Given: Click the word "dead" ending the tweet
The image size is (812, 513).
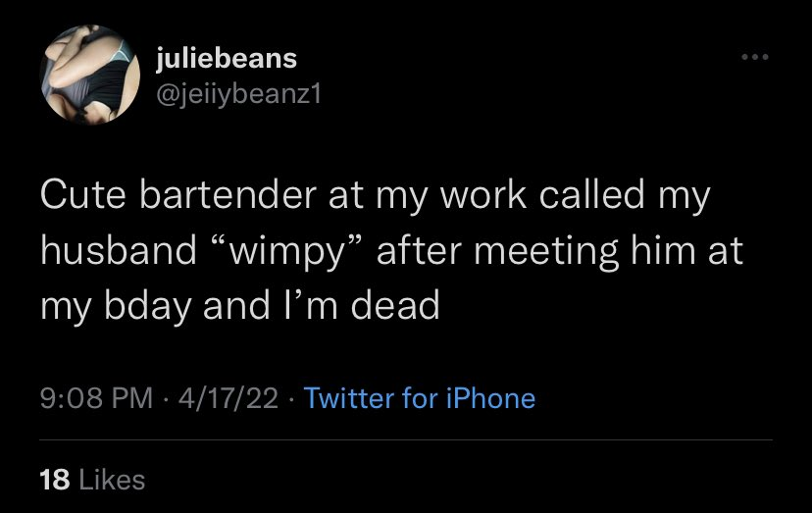Looking at the screenshot, I should [x=395, y=305].
